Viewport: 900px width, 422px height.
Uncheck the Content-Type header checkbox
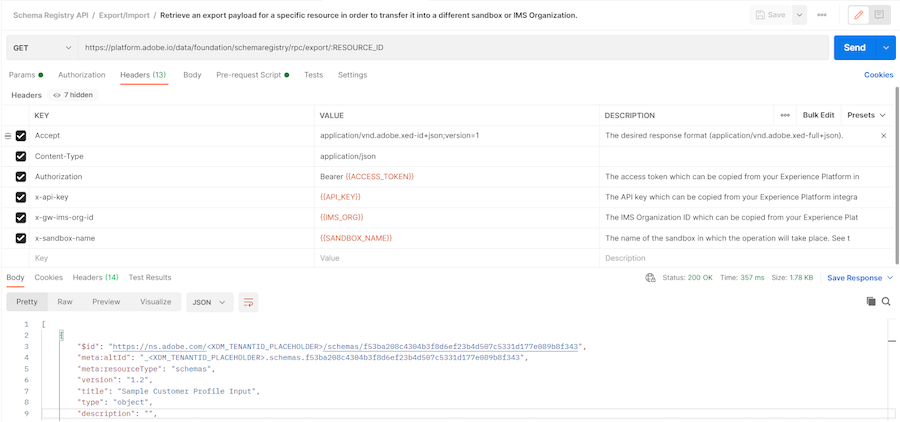(x=21, y=156)
